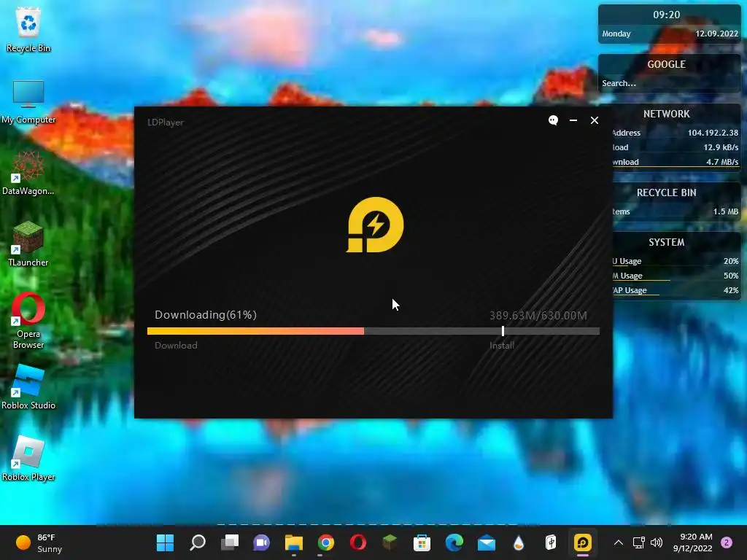Minimize the LDPlayer installer window
The height and width of the screenshot is (560, 747).
[573, 120]
